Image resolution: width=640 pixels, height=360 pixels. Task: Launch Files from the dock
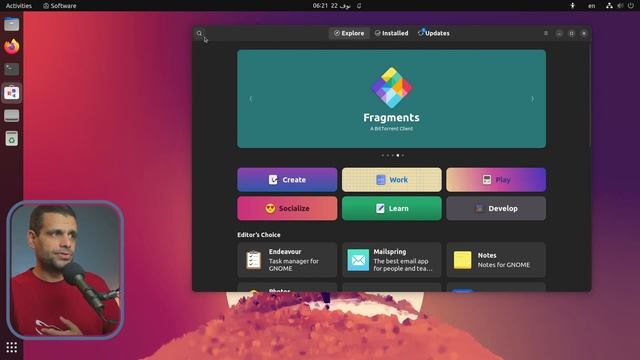[x=11, y=24]
